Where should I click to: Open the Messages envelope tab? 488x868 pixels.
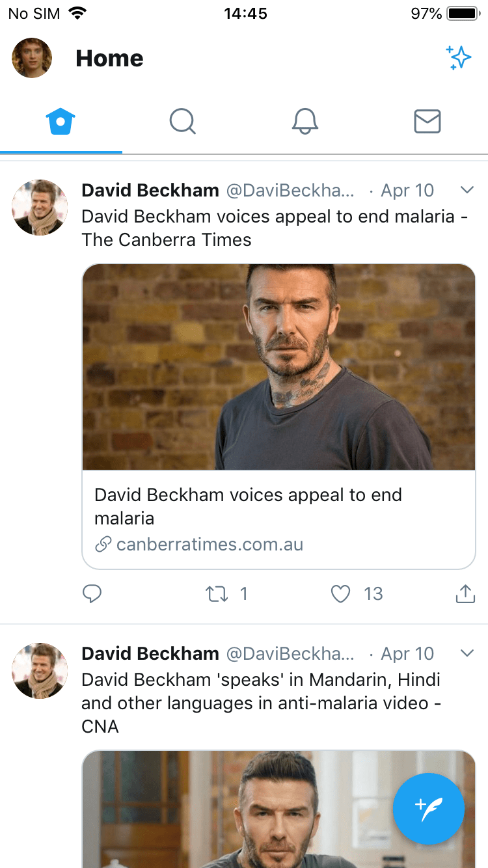point(427,122)
